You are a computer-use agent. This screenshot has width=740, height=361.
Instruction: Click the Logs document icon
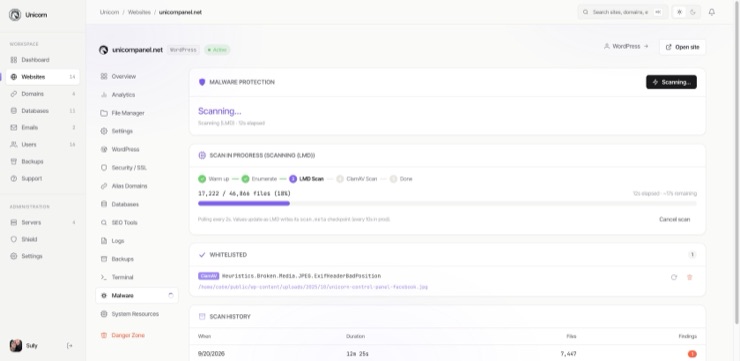104,241
